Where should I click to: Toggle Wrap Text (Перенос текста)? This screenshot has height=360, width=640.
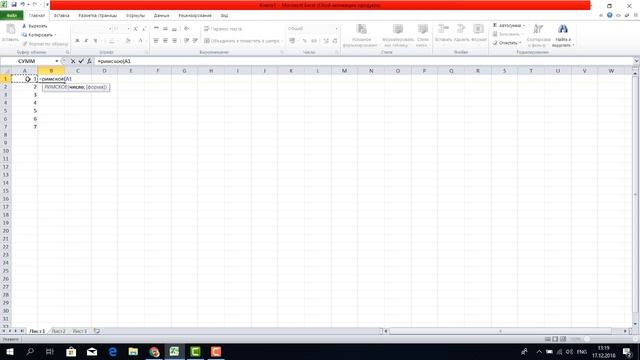[x=223, y=29]
